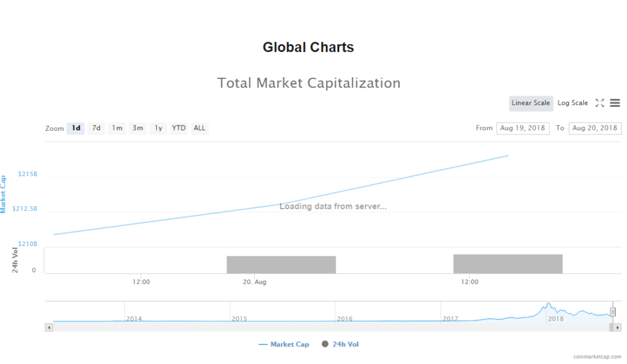Grab the navigator range handle
Viewport: 627px width, 364px height.
[x=612, y=312]
